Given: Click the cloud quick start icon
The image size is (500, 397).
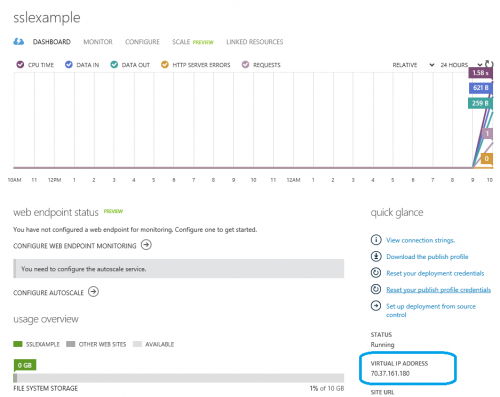Looking at the screenshot, I should (x=19, y=42).
